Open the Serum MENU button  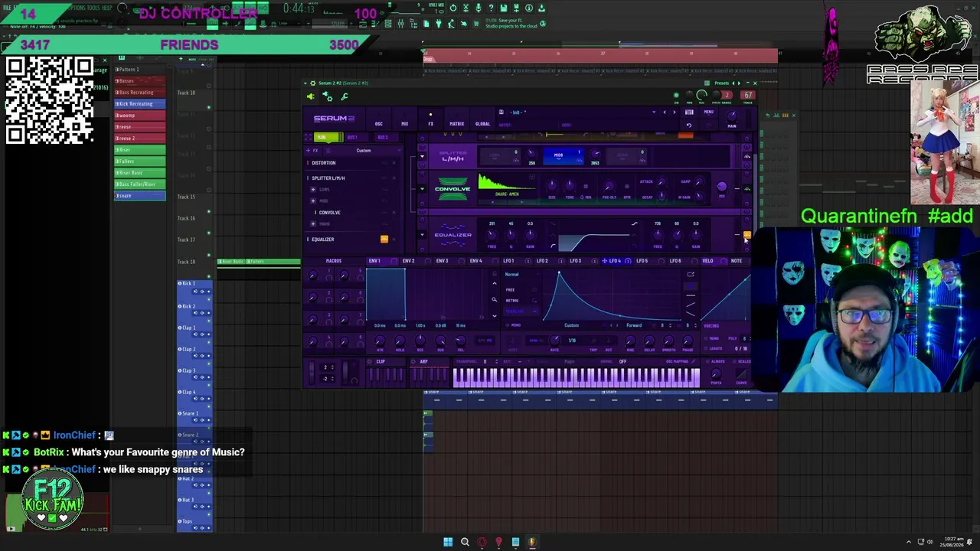pos(709,112)
